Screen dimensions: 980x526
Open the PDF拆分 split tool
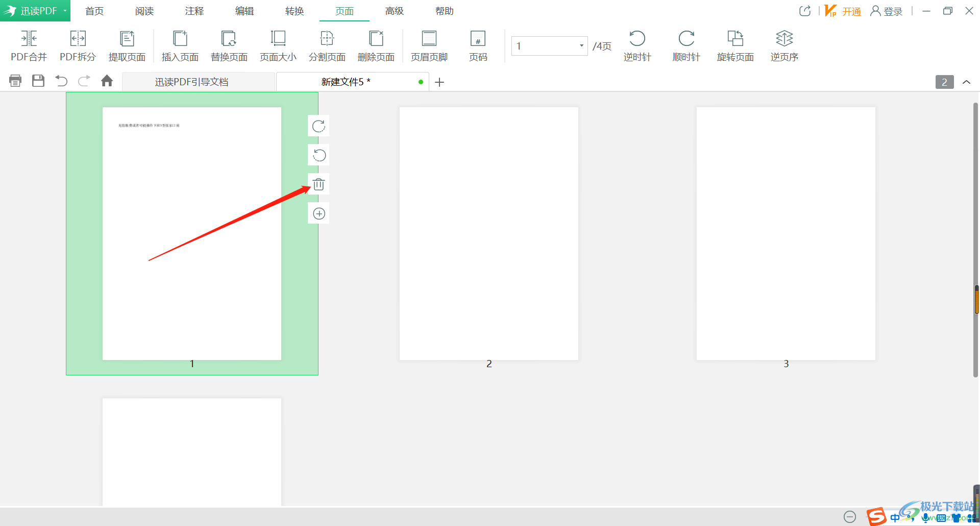pyautogui.click(x=78, y=45)
